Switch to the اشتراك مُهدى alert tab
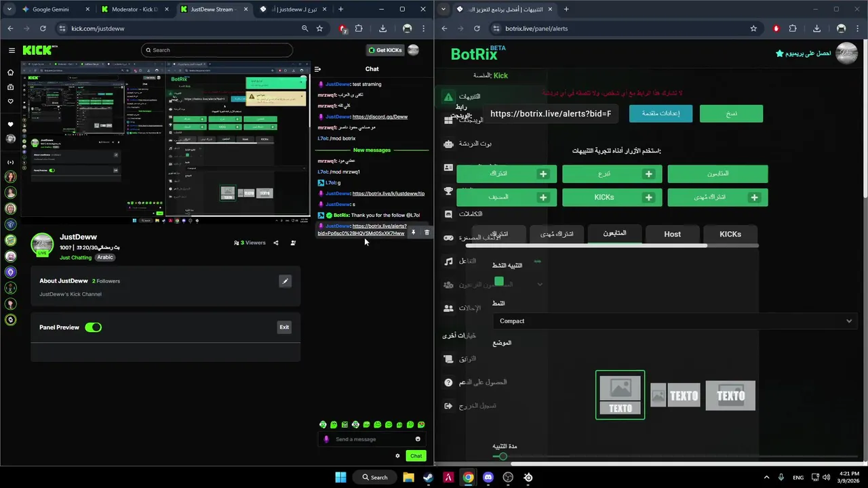Image resolution: width=868 pixels, height=488 pixels. click(556, 234)
